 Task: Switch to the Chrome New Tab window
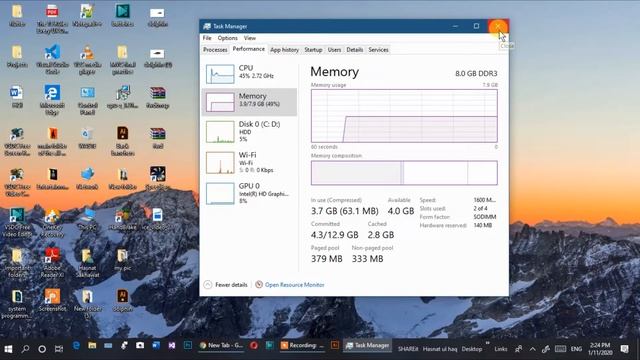tap(221, 346)
